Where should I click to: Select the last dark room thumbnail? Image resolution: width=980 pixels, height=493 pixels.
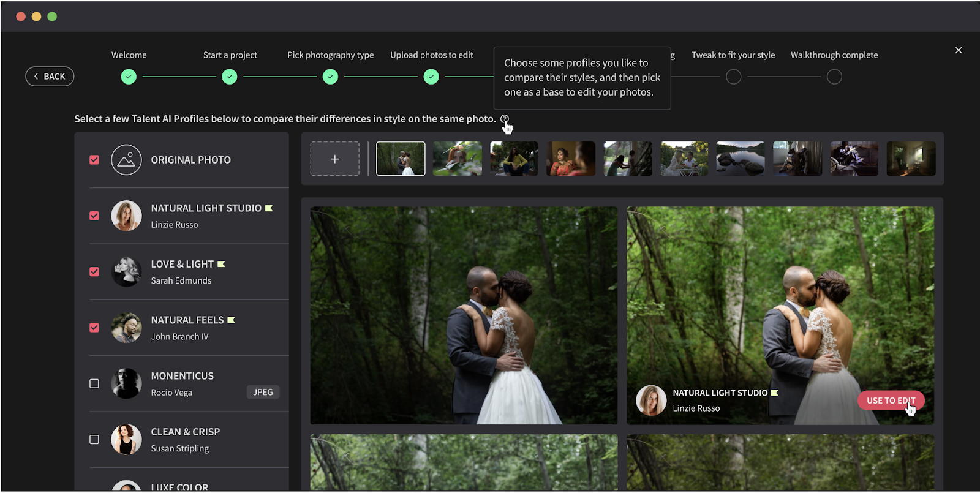tap(911, 159)
